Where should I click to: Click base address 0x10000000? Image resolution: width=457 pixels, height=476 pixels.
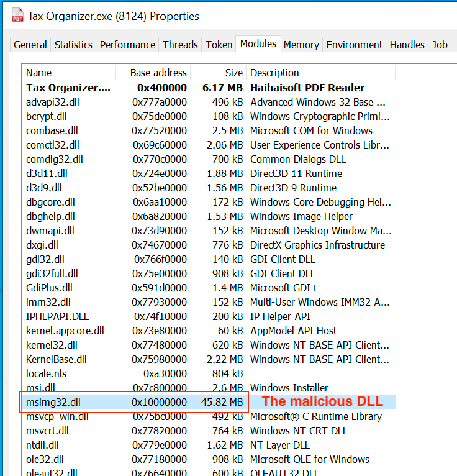(x=159, y=402)
